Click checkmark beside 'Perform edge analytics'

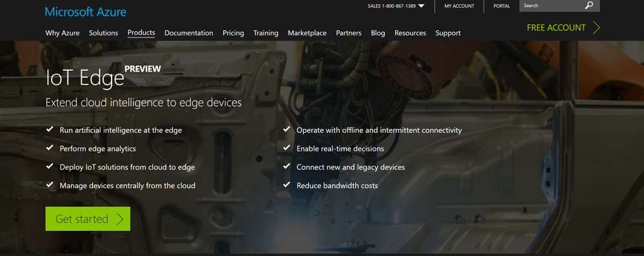click(50, 148)
